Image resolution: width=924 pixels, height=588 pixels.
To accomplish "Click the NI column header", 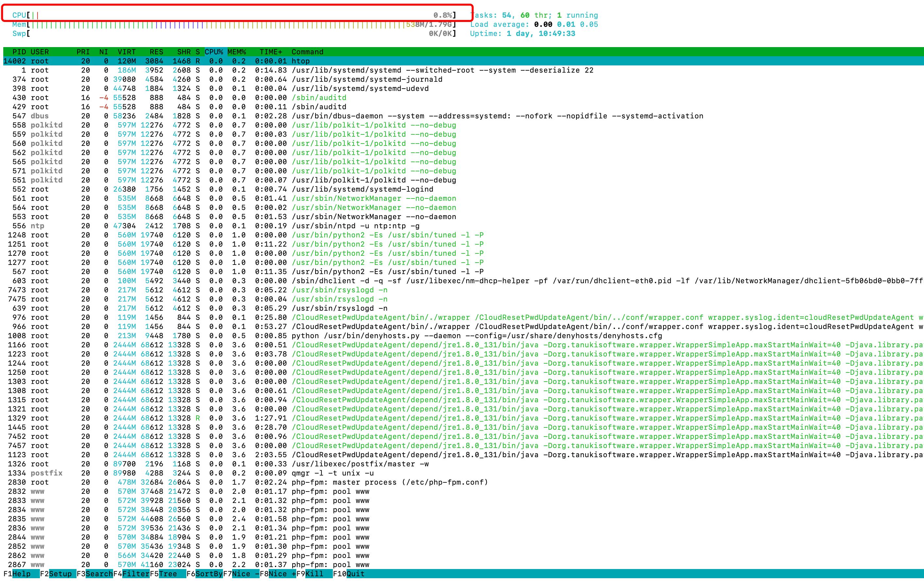I will (104, 52).
